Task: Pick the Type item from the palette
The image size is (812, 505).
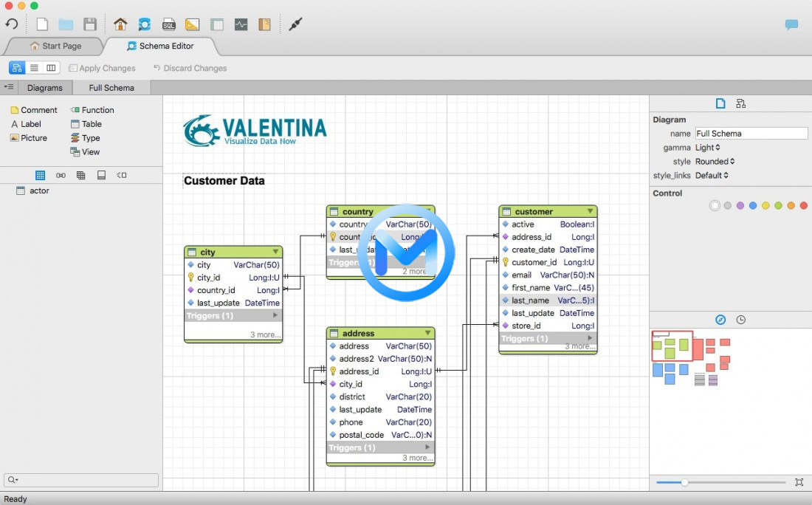Action: (x=85, y=138)
